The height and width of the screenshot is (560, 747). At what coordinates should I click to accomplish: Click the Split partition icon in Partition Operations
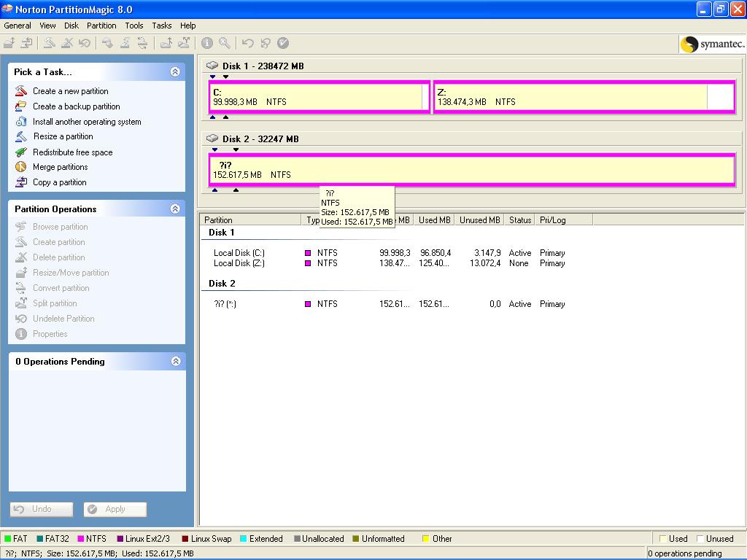[21, 303]
